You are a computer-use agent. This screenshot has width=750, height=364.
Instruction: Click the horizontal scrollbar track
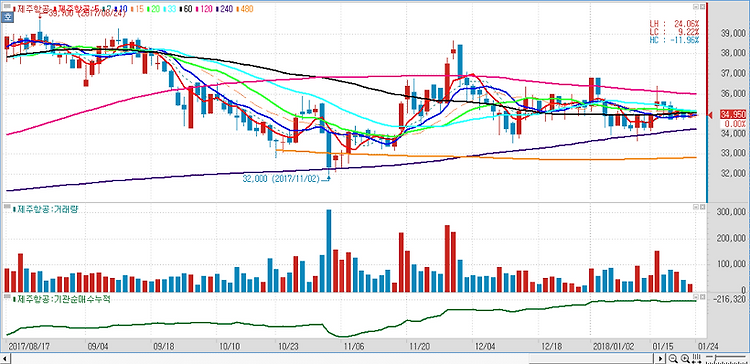[x=332, y=358]
